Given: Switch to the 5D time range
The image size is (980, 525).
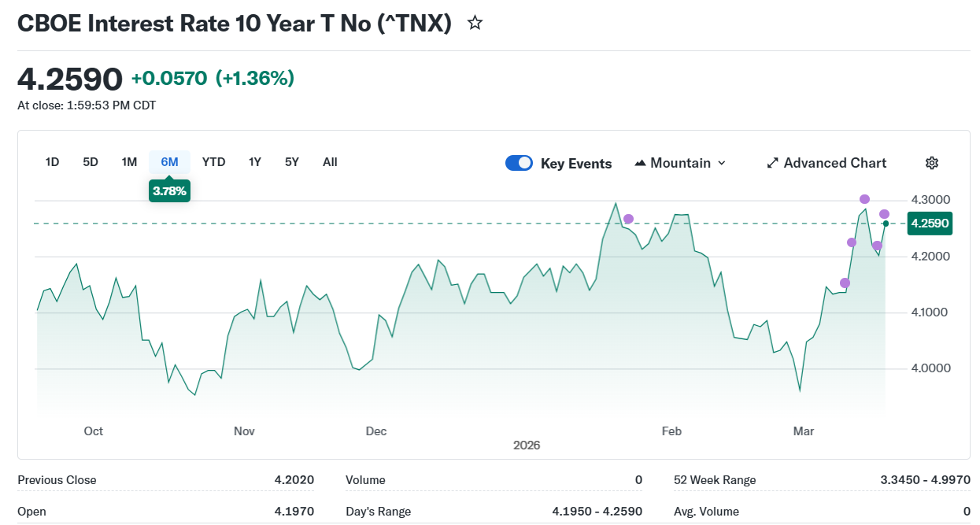Looking at the screenshot, I should (91, 162).
